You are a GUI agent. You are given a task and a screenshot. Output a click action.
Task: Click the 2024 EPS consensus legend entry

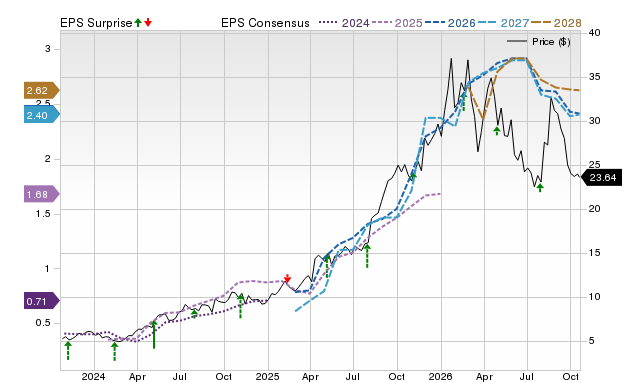click(344, 23)
